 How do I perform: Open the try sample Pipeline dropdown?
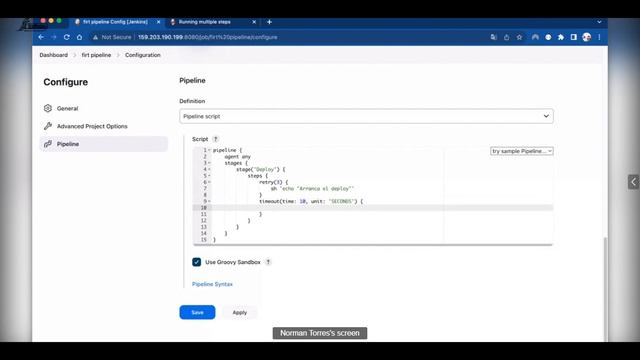pyautogui.click(x=522, y=151)
